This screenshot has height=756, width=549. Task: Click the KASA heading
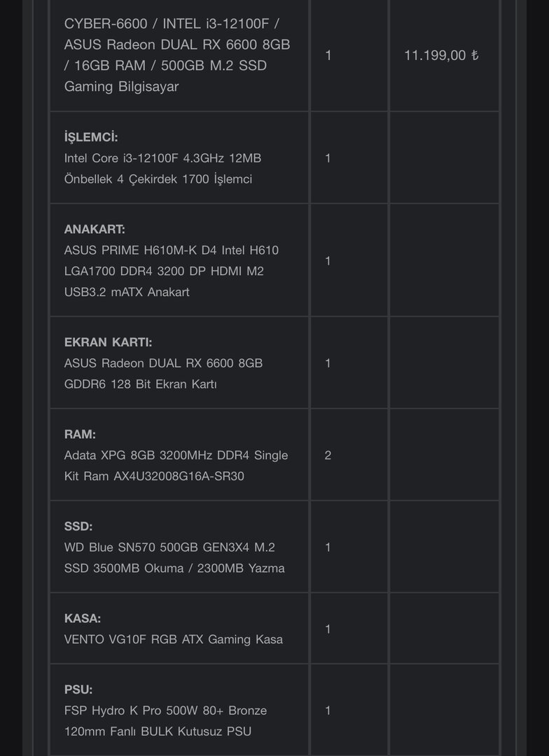pos(83,618)
